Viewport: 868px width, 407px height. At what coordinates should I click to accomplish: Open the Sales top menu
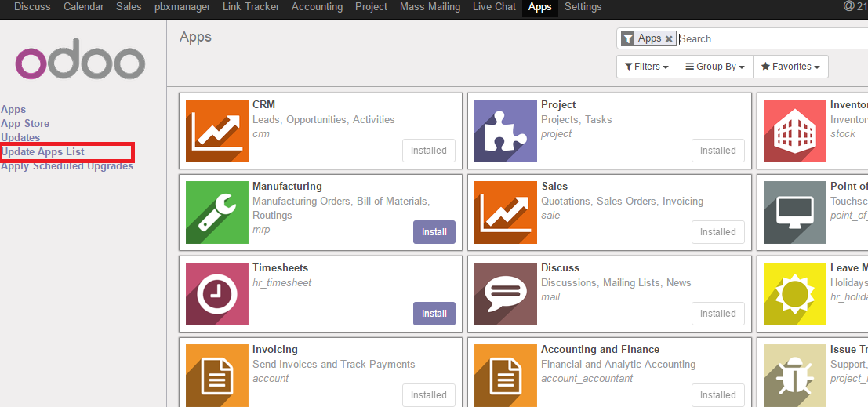[x=129, y=7]
